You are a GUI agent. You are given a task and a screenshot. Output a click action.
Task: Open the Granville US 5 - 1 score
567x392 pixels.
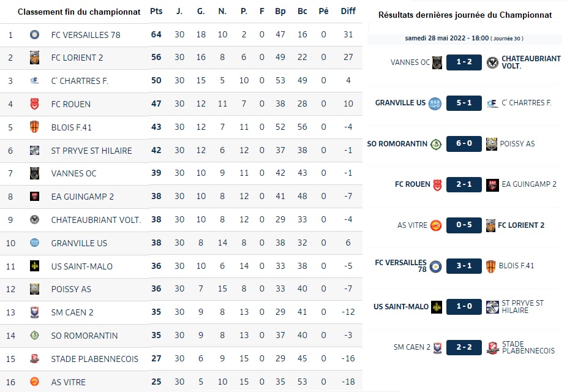pyautogui.click(x=464, y=103)
